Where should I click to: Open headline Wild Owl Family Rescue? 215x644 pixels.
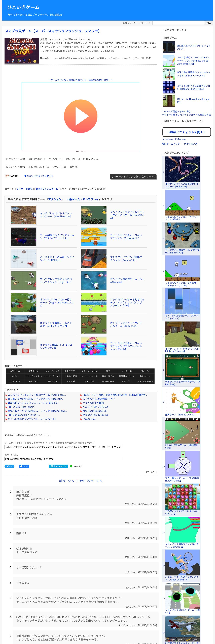[95, 415]
